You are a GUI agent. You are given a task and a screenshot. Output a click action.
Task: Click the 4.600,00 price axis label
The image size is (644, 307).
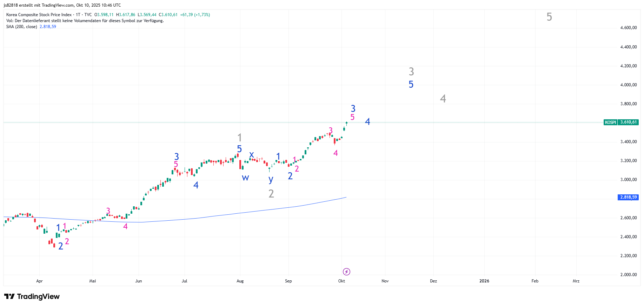628,28
